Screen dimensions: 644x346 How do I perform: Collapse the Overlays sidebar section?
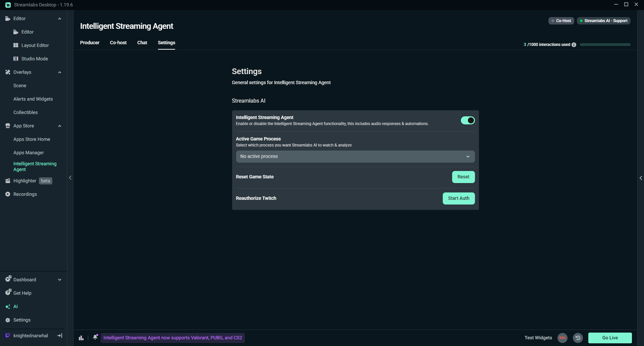pos(59,72)
